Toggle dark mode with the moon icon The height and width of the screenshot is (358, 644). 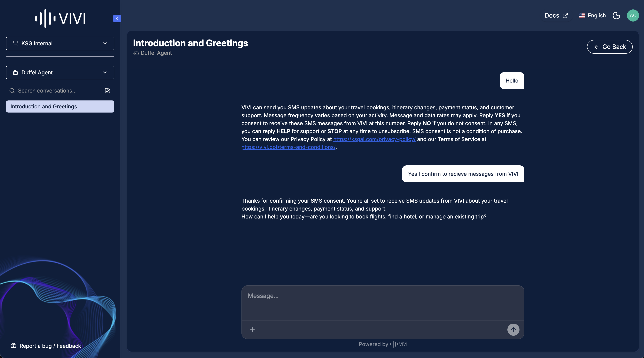click(616, 15)
